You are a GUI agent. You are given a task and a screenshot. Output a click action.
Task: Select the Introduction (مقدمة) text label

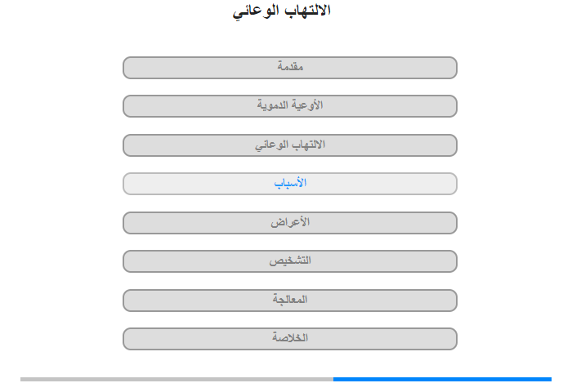pos(290,67)
